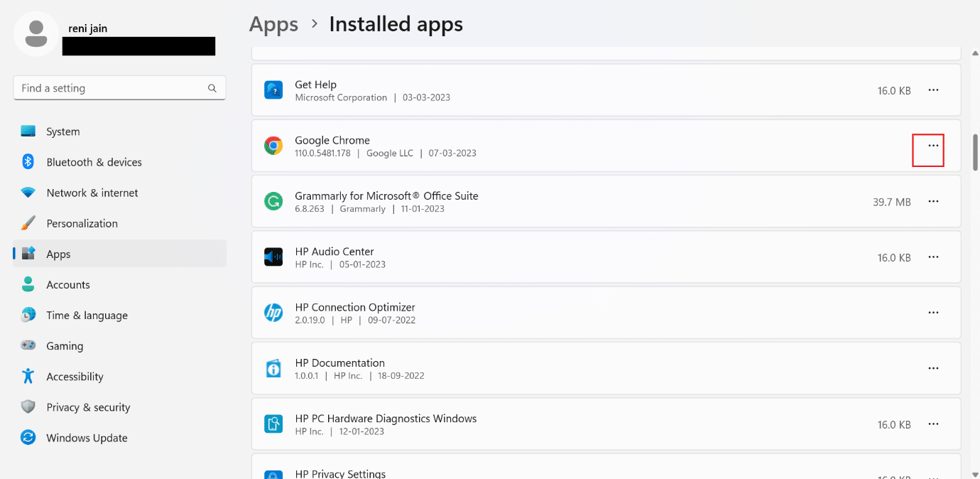Viewport: 980px width, 479px height.
Task: Click the HP Documentation app icon
Action: [273, 368]
